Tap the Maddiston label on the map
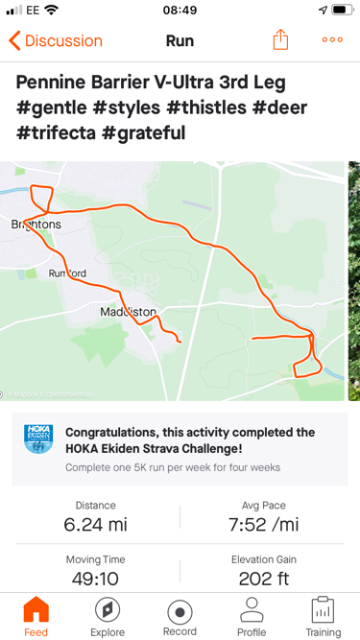Viewport: 360px width, 640px height. pos(128,312)
